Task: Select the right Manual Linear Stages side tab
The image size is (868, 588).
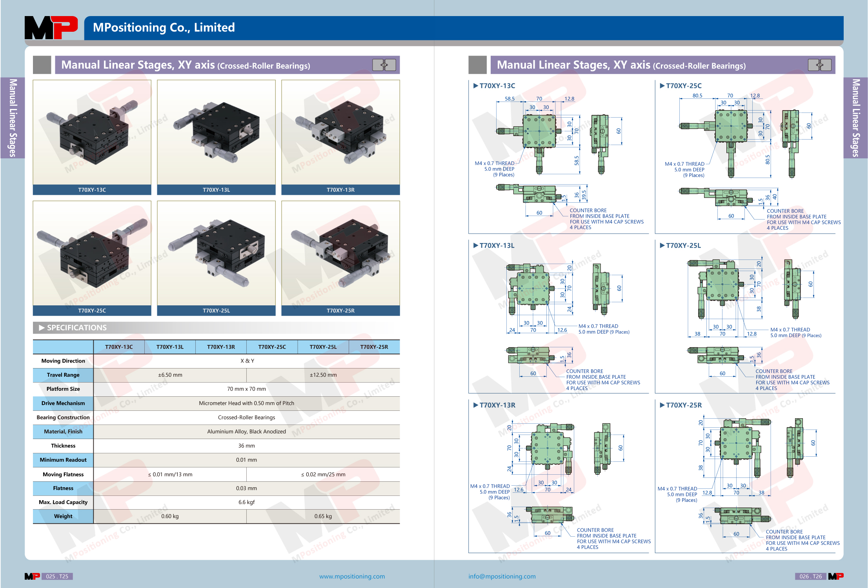Action: (855, 118)
